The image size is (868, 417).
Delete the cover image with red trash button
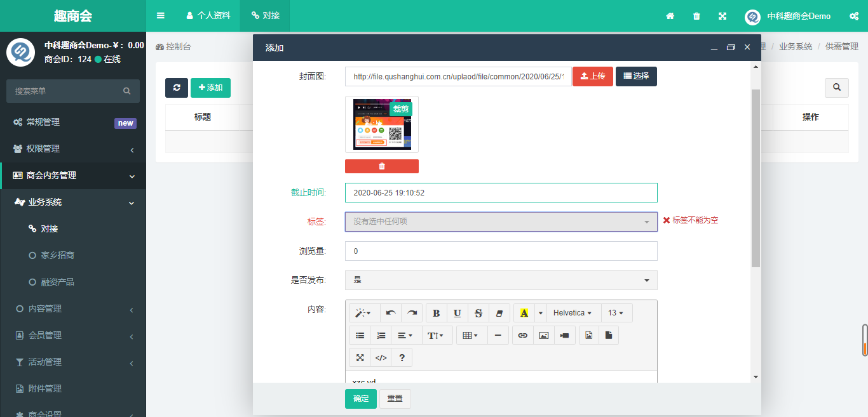click(x=381, y=166)
